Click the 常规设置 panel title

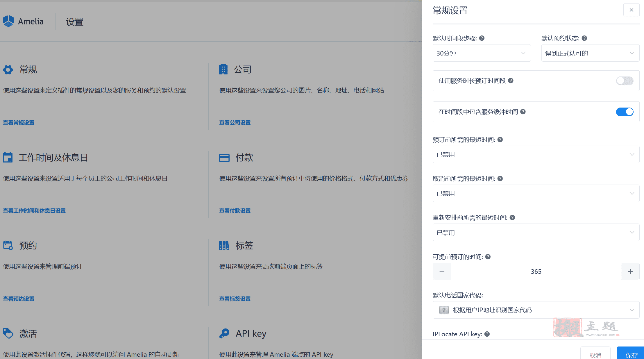click(450, 10)
